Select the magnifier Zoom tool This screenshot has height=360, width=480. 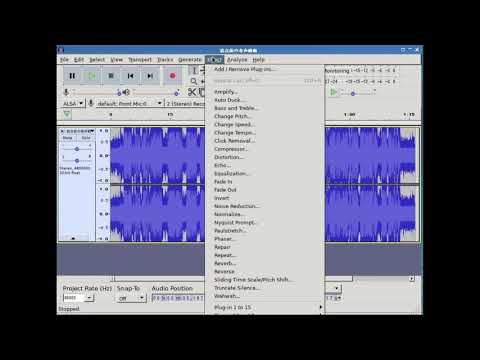pyautogui.click(x=194, y=81)
